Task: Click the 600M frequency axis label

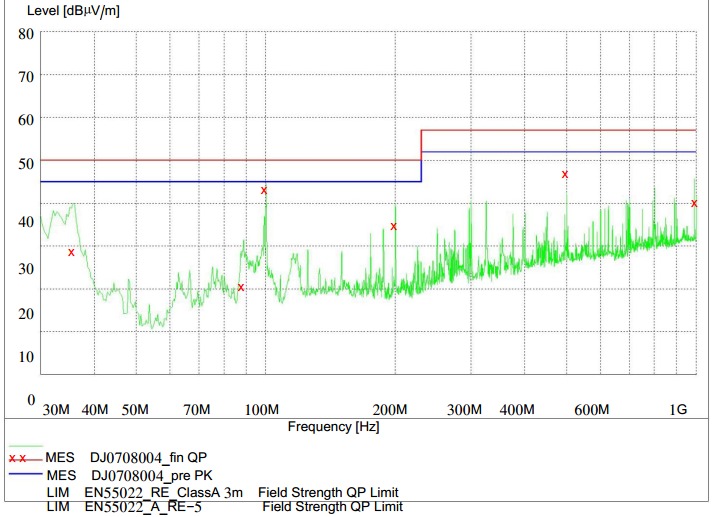Action: (592, 409)
